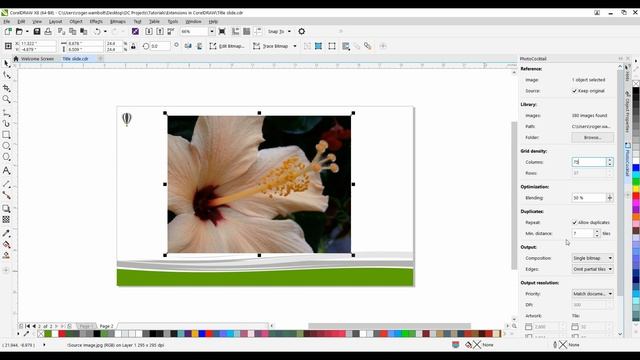Toggle the lock ratio padlock
The height and width of the screenshot is (360, 640).
tap(133, 46)
